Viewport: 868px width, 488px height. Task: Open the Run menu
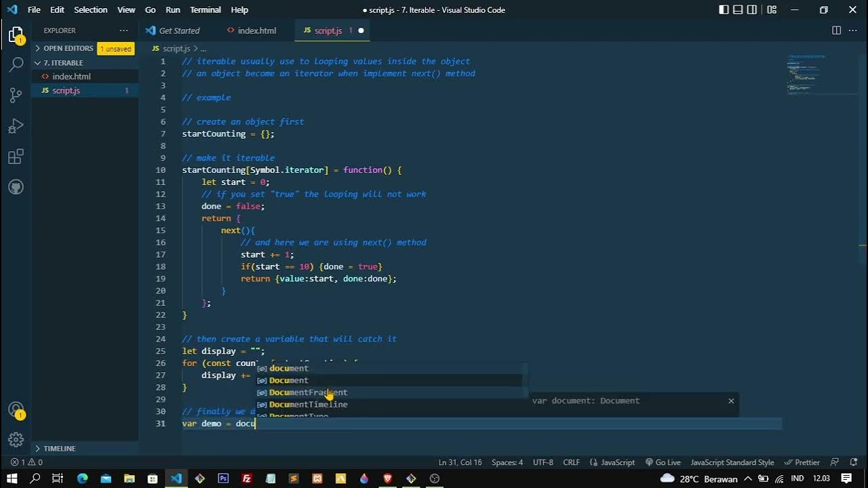pos(173,9)
